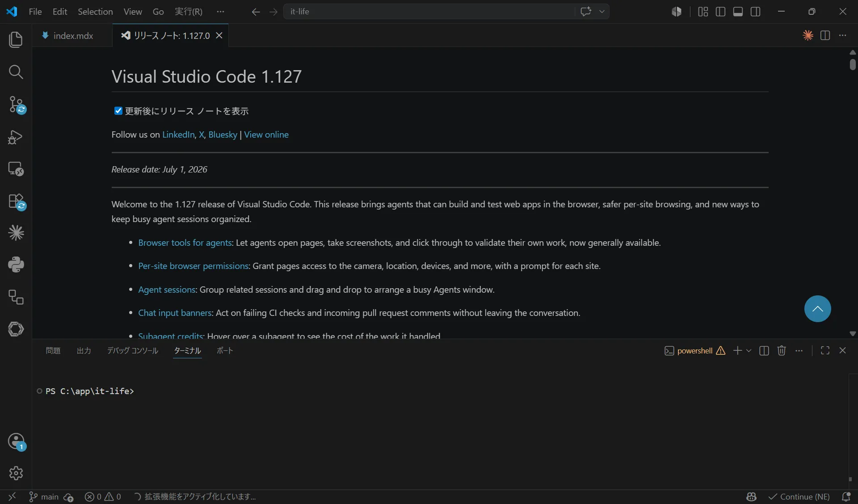Open the Selection menu
The height and width of the screenshot is (504, 858).
95,12
